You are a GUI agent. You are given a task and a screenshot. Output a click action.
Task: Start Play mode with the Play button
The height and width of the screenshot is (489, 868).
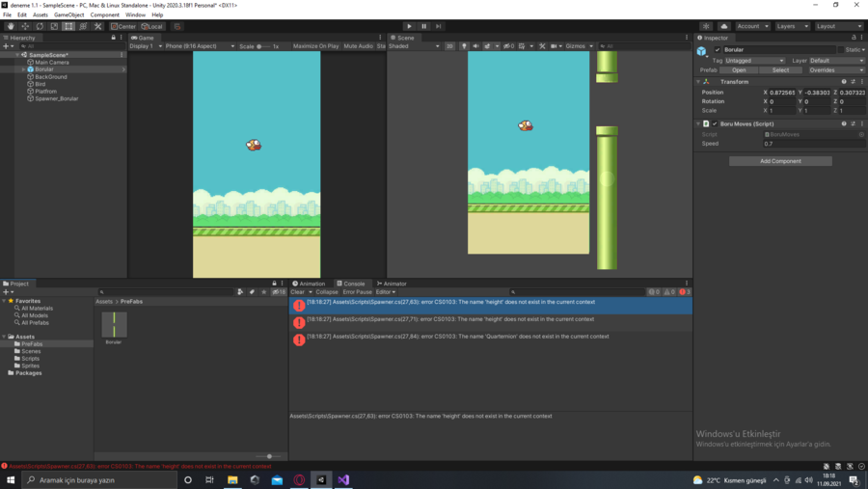click(x=409, y=26)
